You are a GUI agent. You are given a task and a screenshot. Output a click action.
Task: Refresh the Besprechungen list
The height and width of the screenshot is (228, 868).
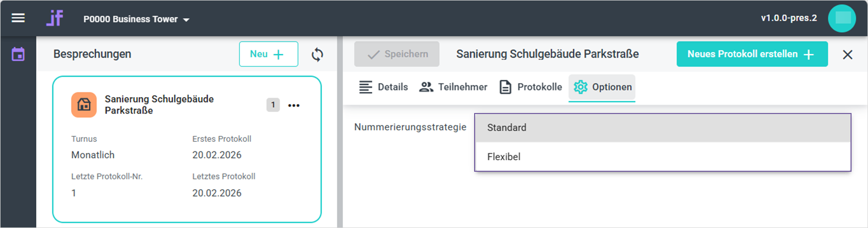(317, 54)
